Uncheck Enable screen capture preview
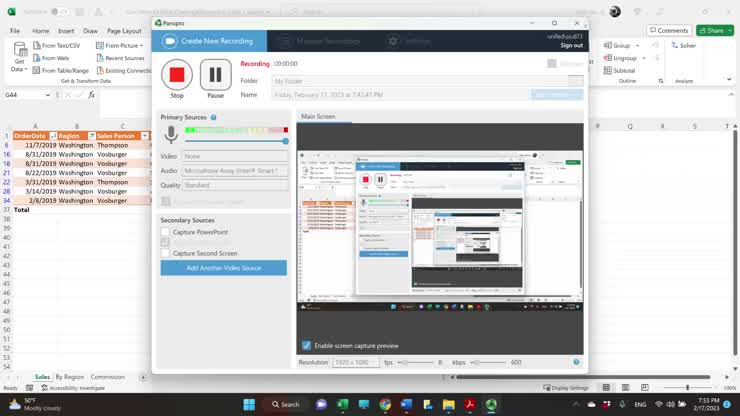 click(306, 345)
